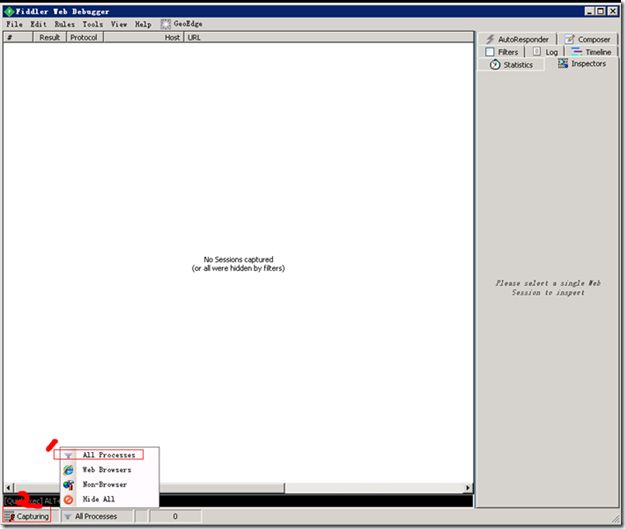
Task: Click the Non-Browser icon in popup
Action: point(69,485)
